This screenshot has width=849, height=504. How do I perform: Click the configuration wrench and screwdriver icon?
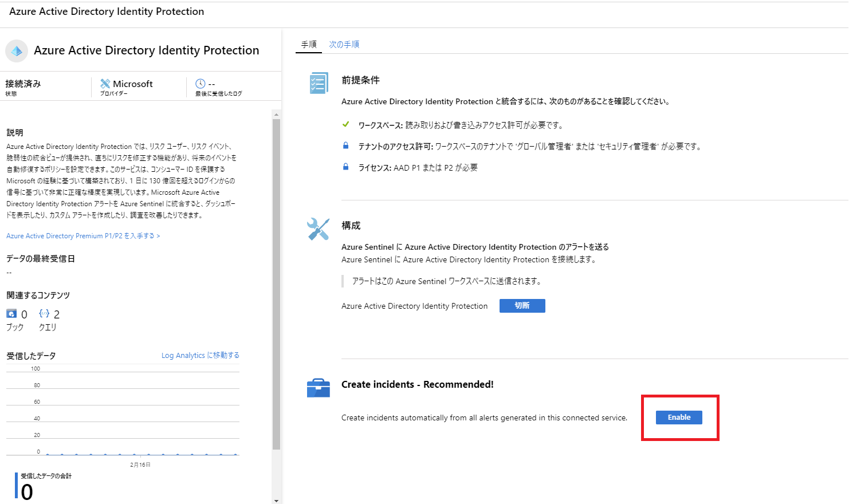coord(318,229)
